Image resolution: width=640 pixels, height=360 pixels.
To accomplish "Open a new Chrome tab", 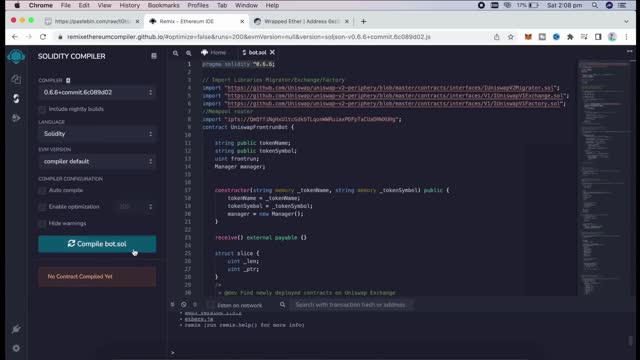I will coord(363,21).
